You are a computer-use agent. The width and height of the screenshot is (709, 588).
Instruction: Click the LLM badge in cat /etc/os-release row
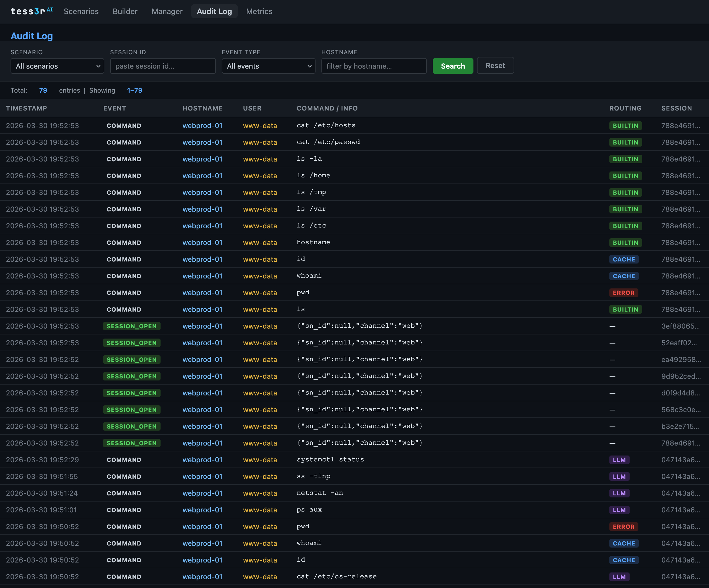pyautogui.click(x=619, y=577)
